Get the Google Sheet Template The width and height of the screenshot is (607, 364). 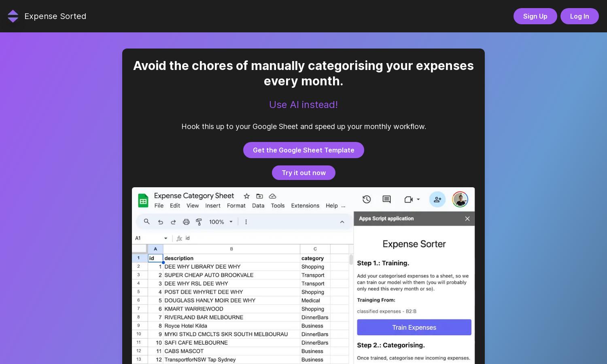click(x=303, y=150)
